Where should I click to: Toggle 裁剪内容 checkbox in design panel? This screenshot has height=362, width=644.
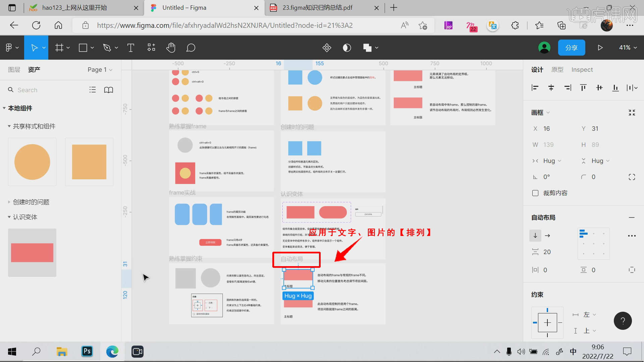(535, 193)
